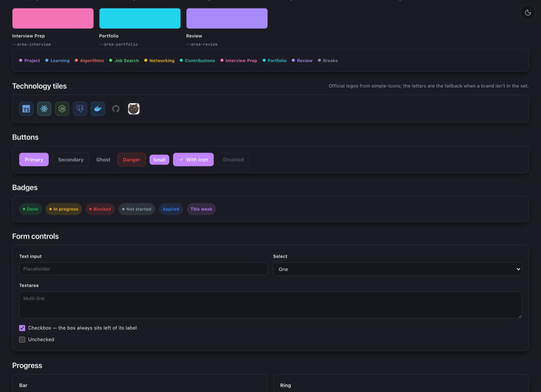Image resolution: width=541 pixels, height=392 pixels.
Task: Click the --area-interview variable text
Action: [32, 44]
